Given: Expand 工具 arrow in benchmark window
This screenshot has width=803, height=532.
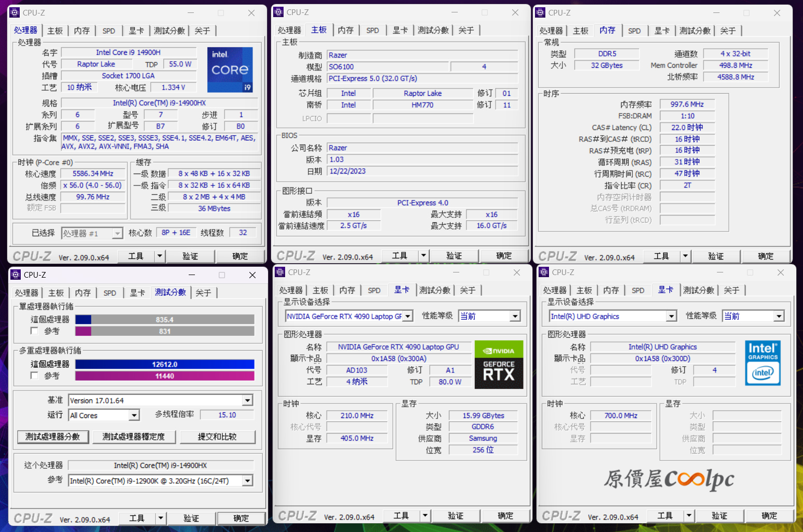Looking at the screenshot, I should (x=161, y=518).
